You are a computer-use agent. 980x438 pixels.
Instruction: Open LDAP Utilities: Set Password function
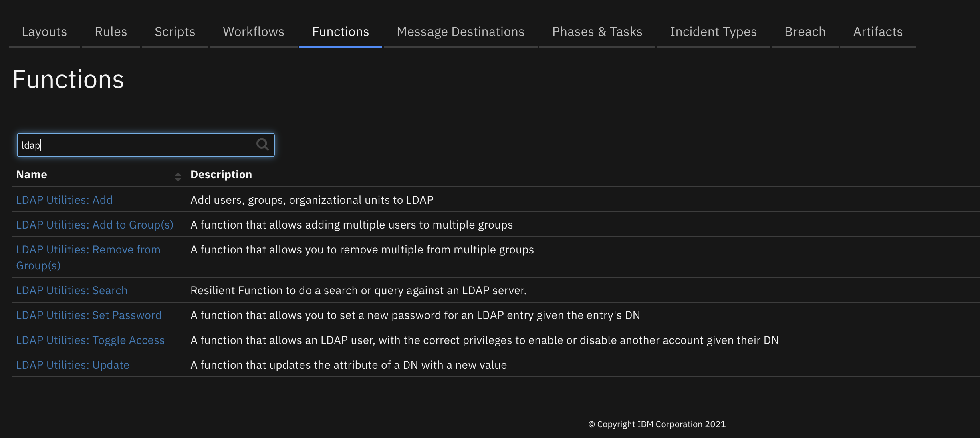[x=89, y=315]
